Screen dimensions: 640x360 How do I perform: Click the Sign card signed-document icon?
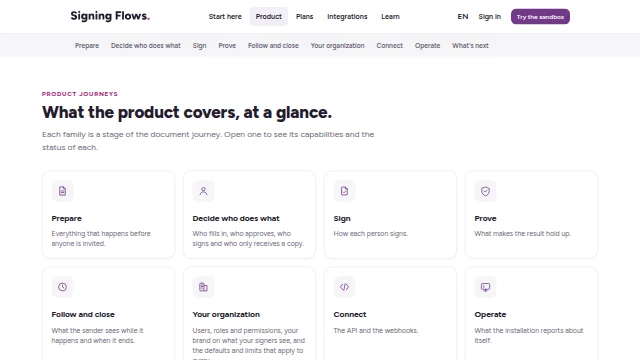point(344,191)
